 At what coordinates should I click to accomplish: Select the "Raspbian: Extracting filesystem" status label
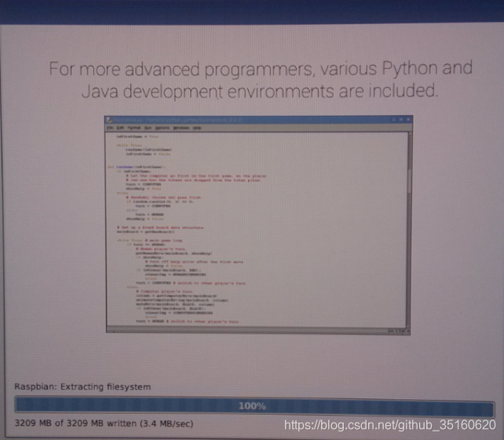[82, 387]
